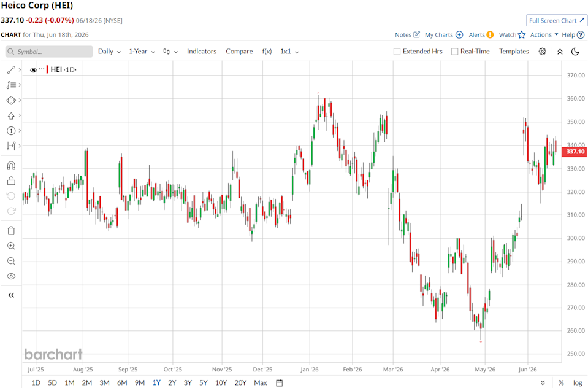This screenshot has height=388, width=588.
Task: Select the 3M time range
Action: [105, 382]
